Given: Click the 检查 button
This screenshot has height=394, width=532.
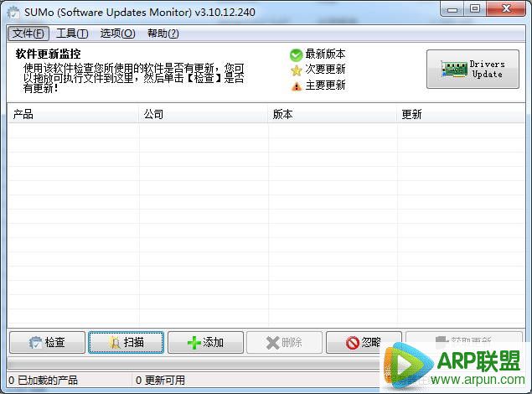Looking at the screenshot, I should (x=47, y=342).
